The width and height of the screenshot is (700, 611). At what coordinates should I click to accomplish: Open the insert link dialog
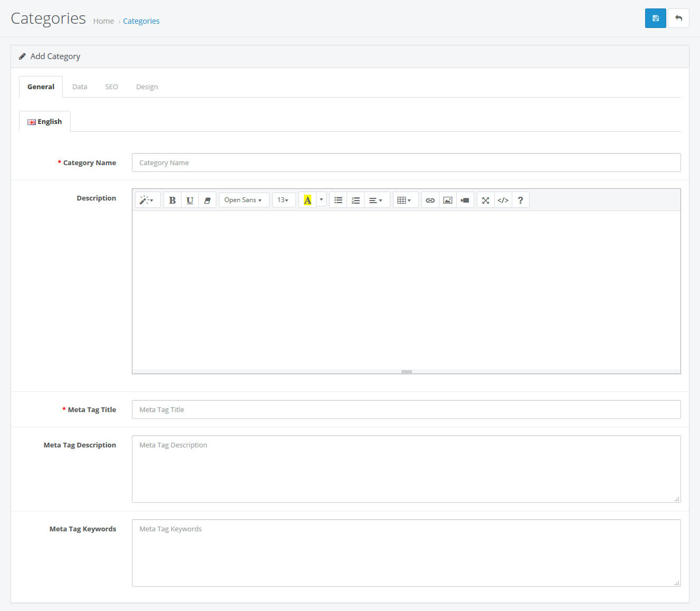430,201
